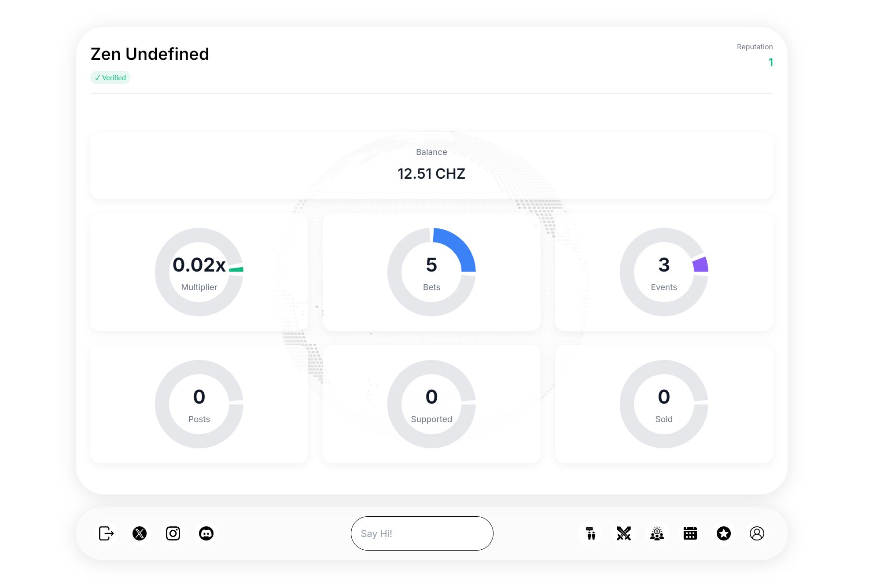The height and width of the screenshot is (588, 884).
Task: Toggle the community/group icon
Action: click(656, 533)
